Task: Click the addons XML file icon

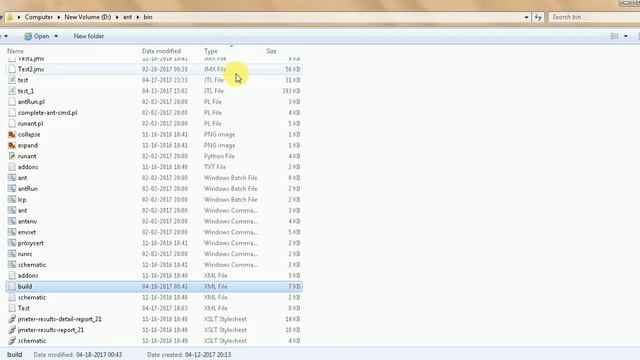Action: (x=12, y=276)
